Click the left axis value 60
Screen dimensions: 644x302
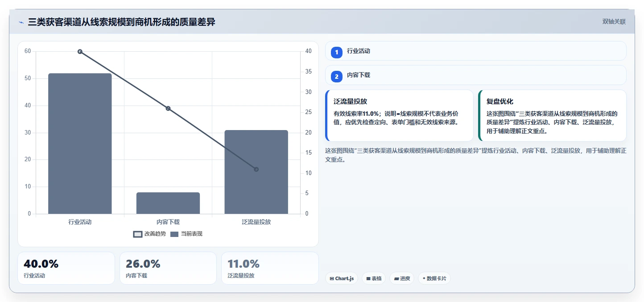point(28,51)
